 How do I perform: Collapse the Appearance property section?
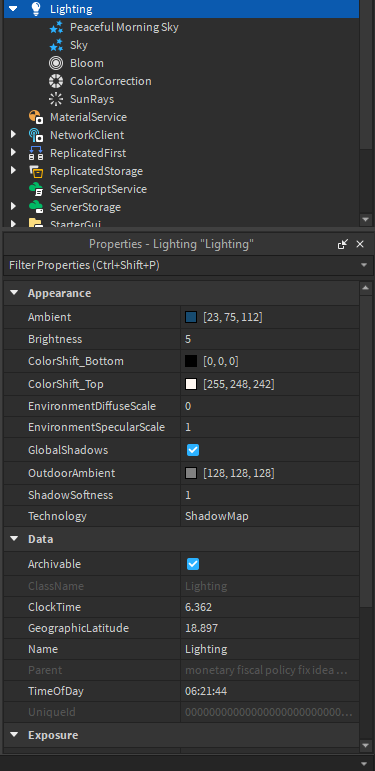click(14, 293)
